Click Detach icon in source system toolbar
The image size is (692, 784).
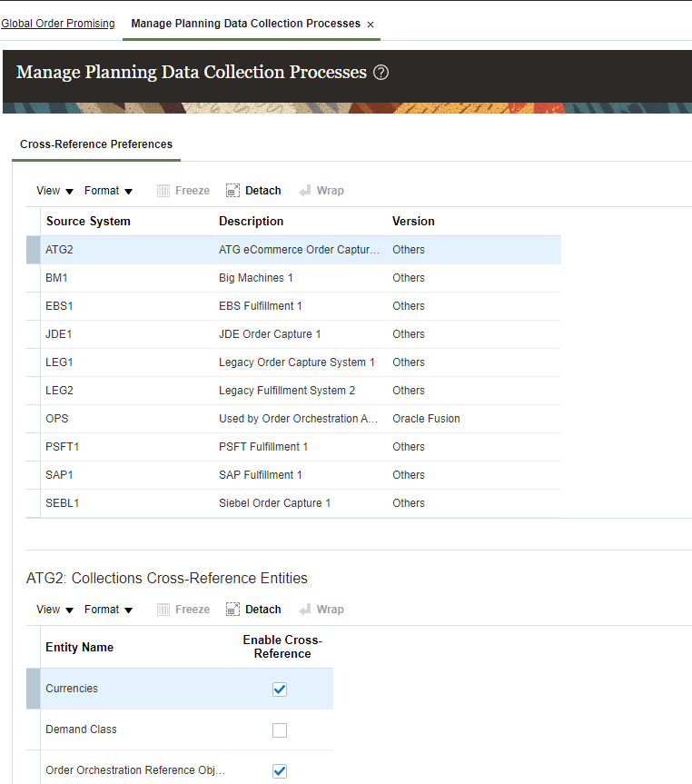point(232,191)
